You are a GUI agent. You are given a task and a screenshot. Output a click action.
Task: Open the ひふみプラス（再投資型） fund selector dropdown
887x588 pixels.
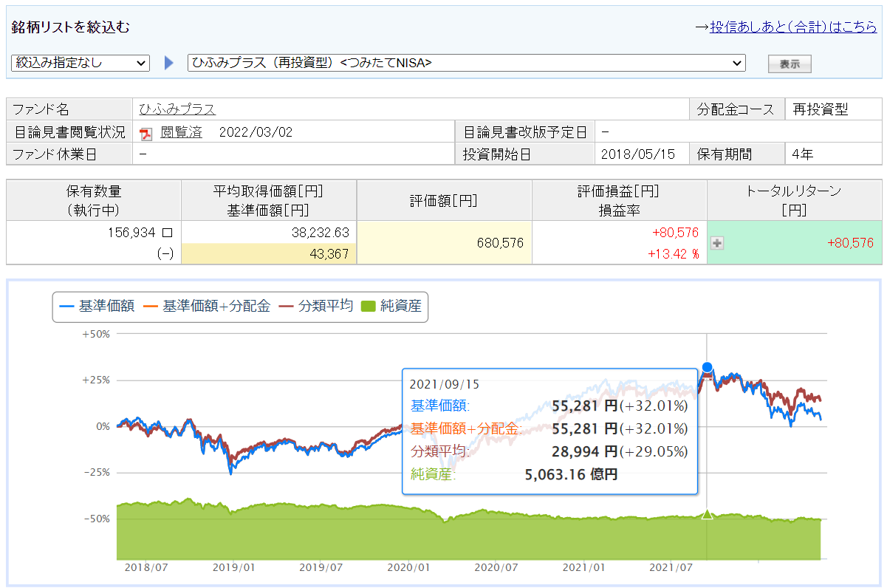coord(467,63)
